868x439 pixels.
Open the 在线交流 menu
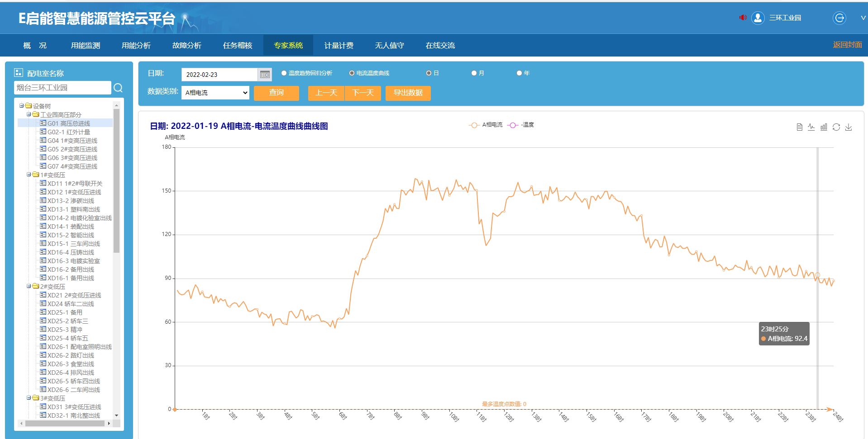pos(440,46)
